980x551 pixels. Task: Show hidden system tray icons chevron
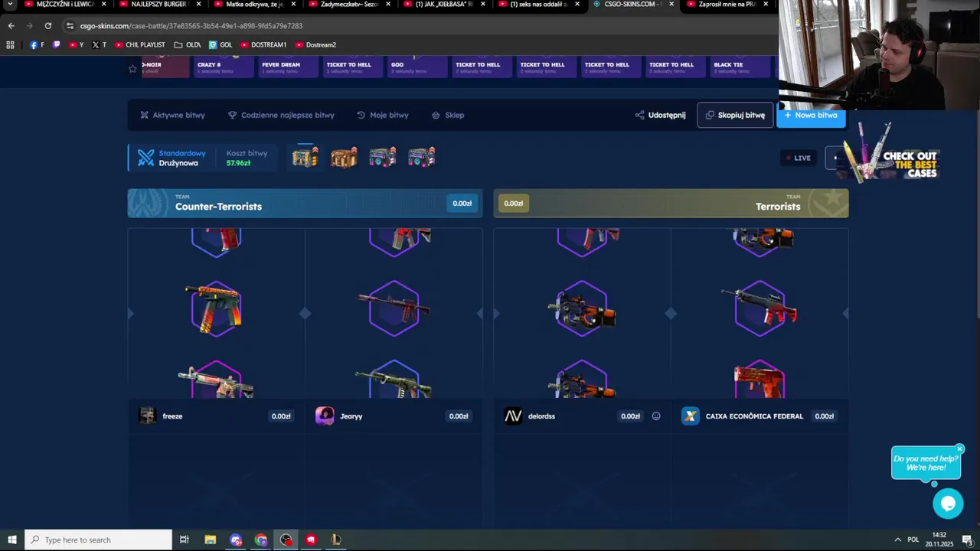point(897,540)
